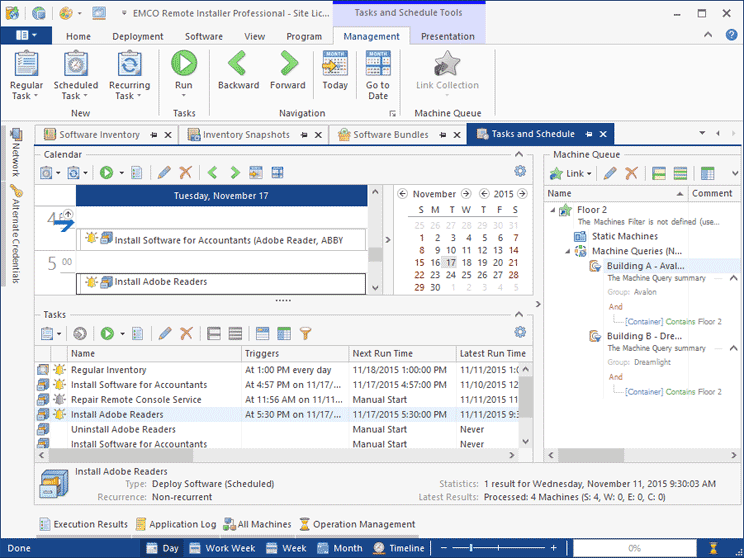Open the Application Log panel

point(175,524)
